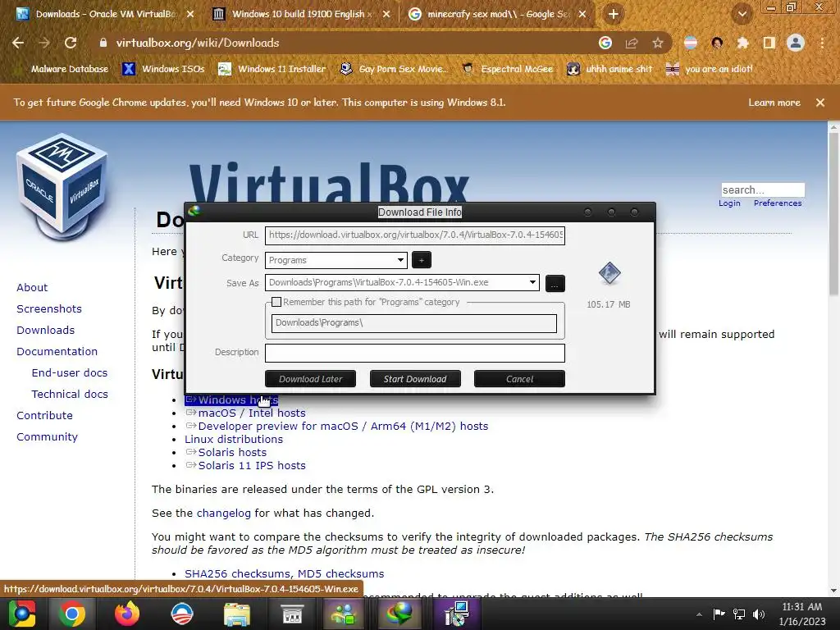The image size is (840, 630).
Task: Click the Google icon in address bar
Action: (605, 43)
